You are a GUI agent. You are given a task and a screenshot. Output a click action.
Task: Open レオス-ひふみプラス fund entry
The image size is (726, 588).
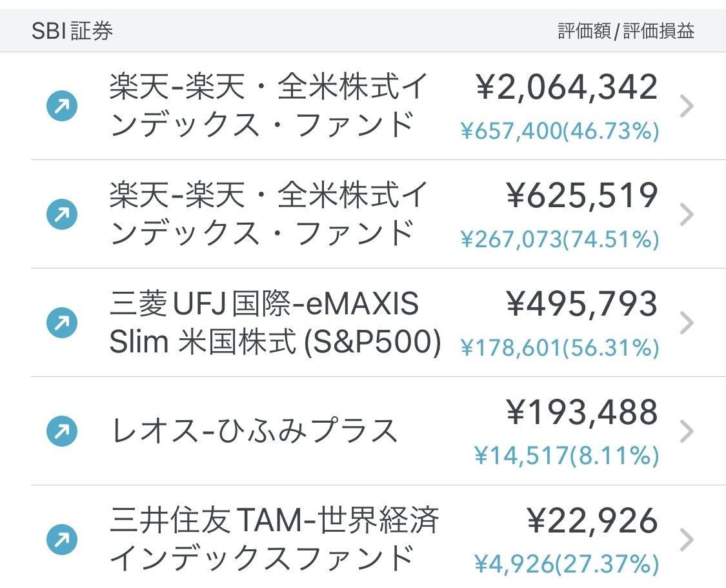pyautogui.click(x=254, y=431)
